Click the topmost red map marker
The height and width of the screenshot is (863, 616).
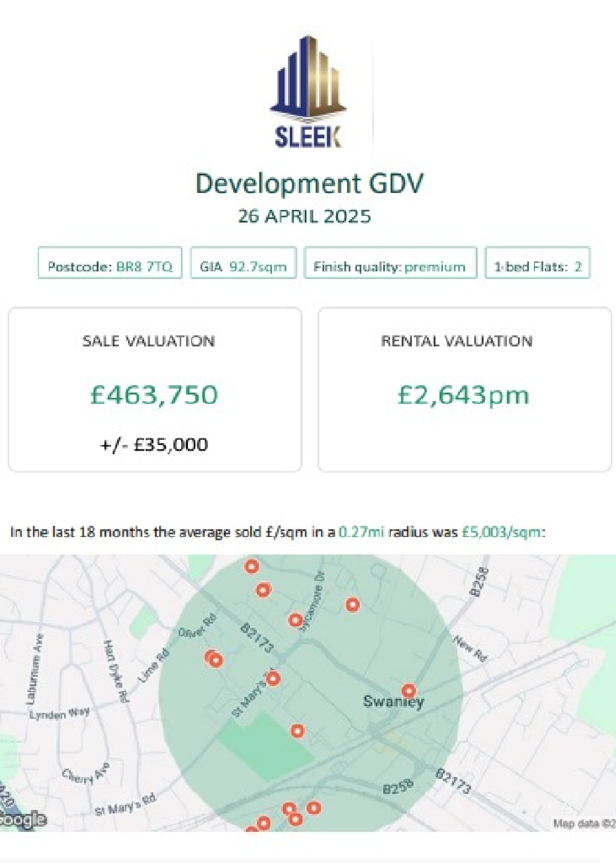click(x=251, y=567)
